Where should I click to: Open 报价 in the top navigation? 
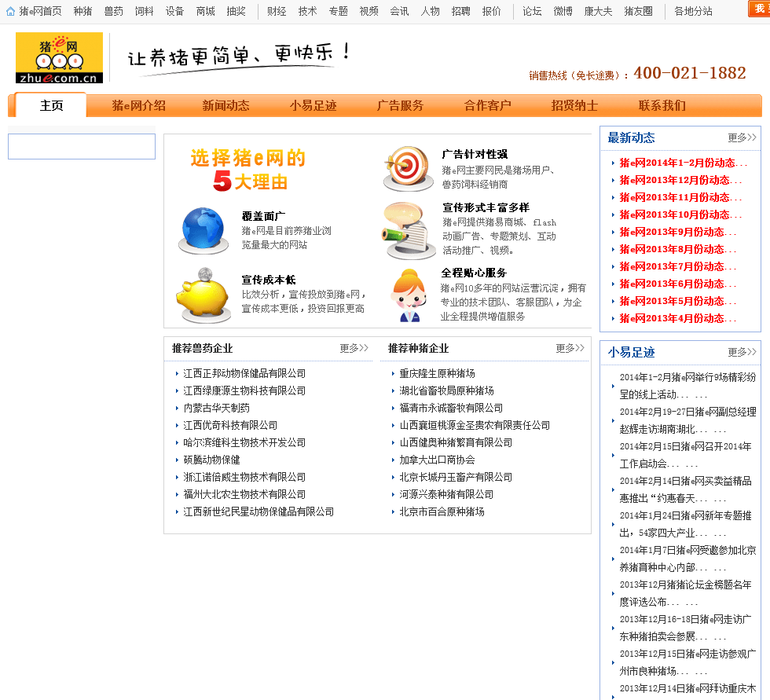pos(491,11)
